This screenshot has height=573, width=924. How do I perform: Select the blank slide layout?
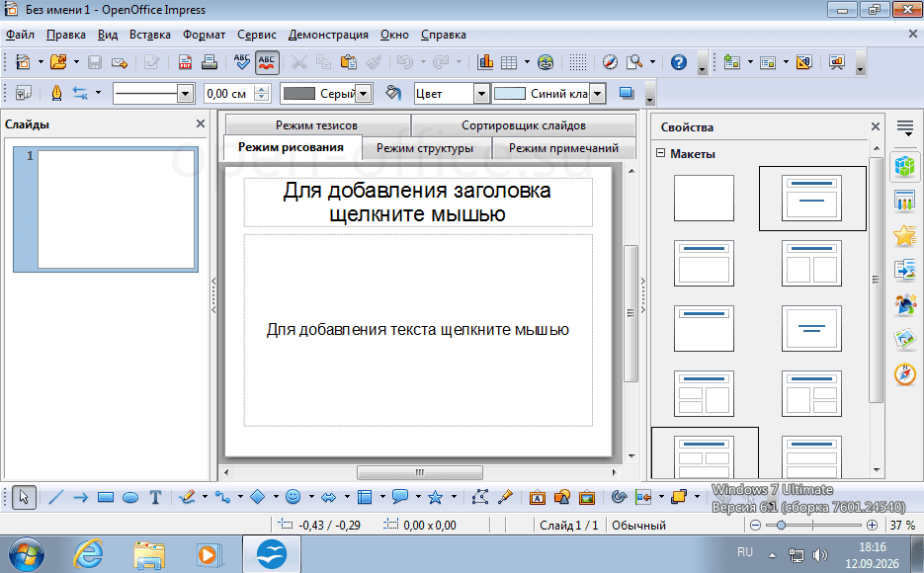coord(704,198)
